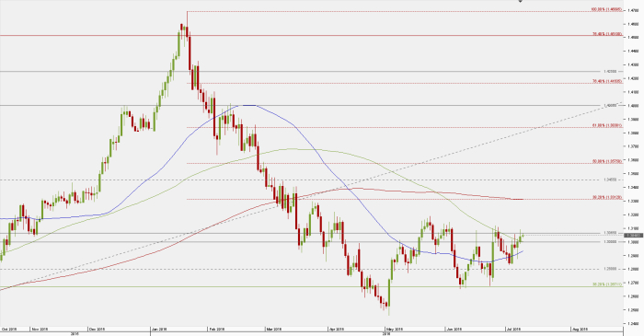
Task: Click the Aug 2016 time axis label
Action: [x=580, y=329]
